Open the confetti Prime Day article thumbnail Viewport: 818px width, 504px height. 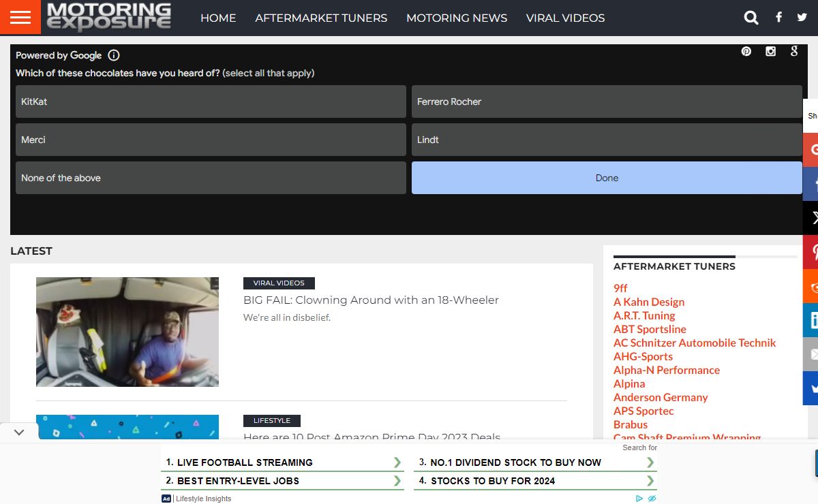coord(127,427)
